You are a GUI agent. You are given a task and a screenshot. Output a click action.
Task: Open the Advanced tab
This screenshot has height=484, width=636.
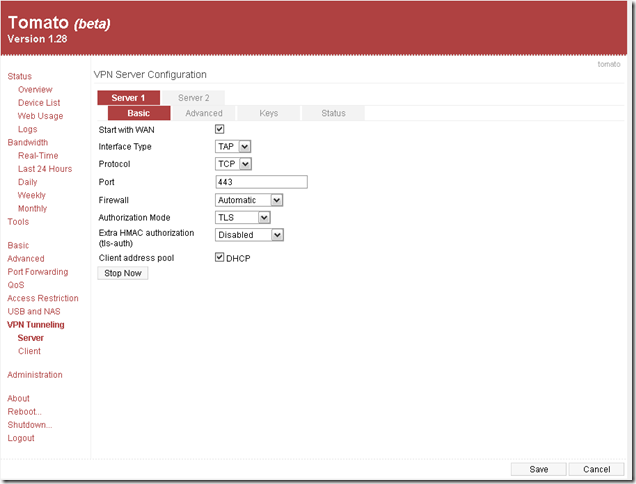pos(204,113)
